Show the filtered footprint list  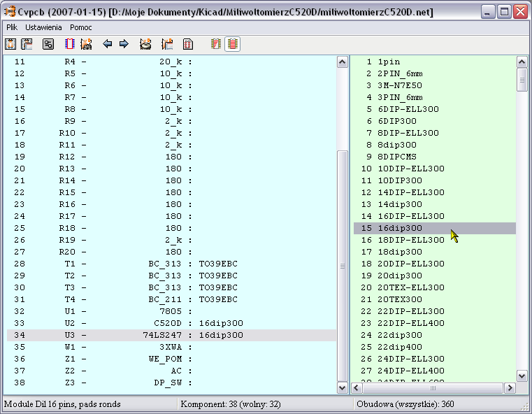tap(216, 44)
